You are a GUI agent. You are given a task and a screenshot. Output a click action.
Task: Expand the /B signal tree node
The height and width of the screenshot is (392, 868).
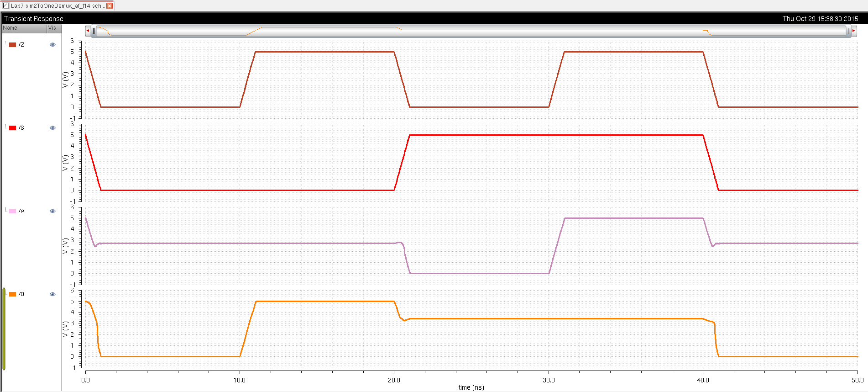coord(6,294)
